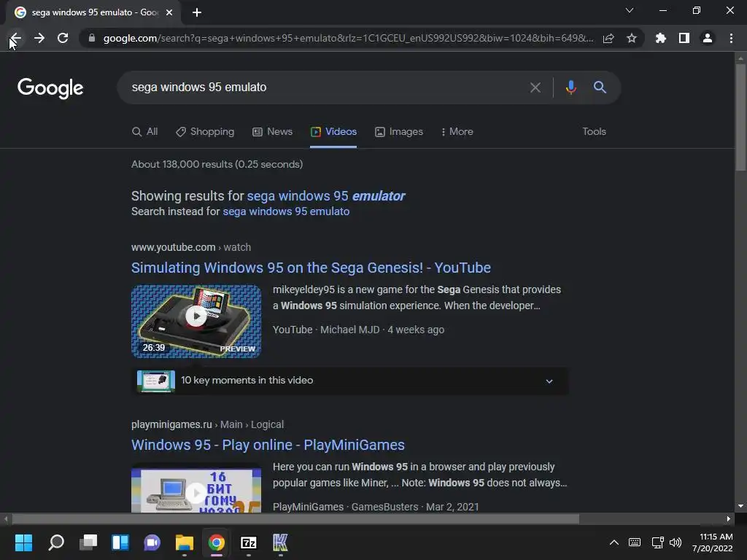Click the vertical scrollbar thumb
Screen dimensions: 747x560
pyautogui.click(x=740, y=117)
